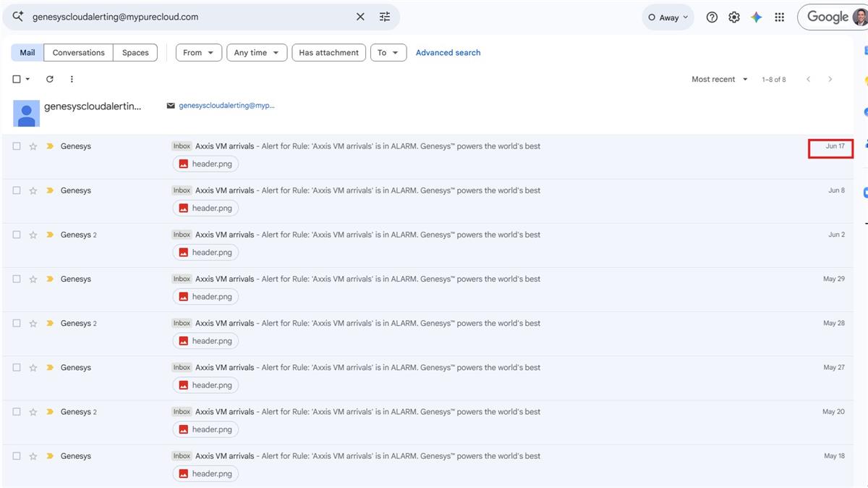This screenshot has height=488, width=868.
Task: Open header.png attachment on the May 18 email
Action: pos(205,474)
